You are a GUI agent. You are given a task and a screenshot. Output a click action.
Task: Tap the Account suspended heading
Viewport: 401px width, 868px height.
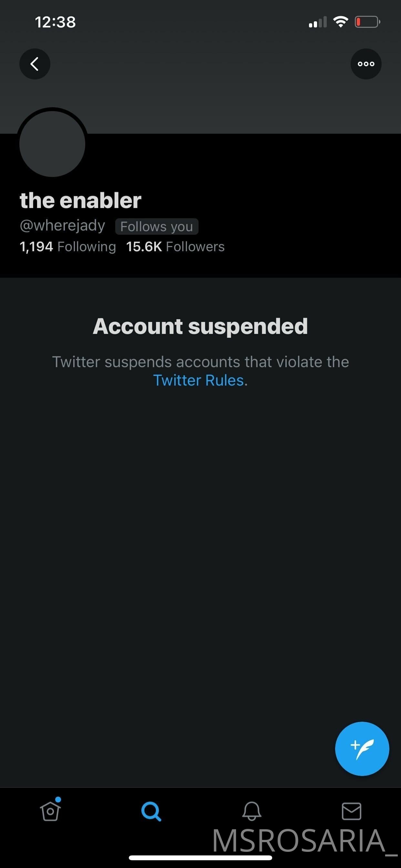[x=200, y=326]
